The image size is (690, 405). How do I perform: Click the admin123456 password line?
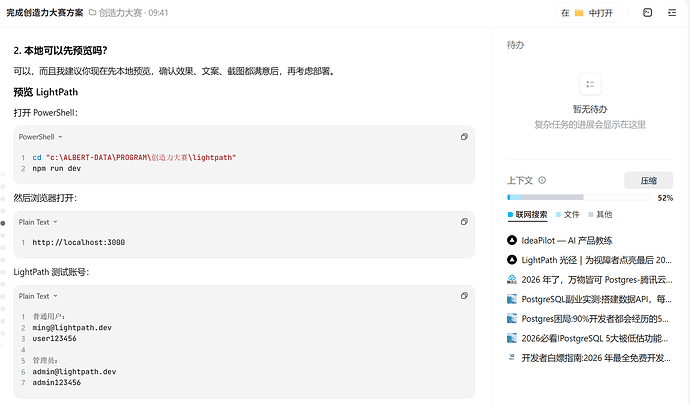click(56, 383)
